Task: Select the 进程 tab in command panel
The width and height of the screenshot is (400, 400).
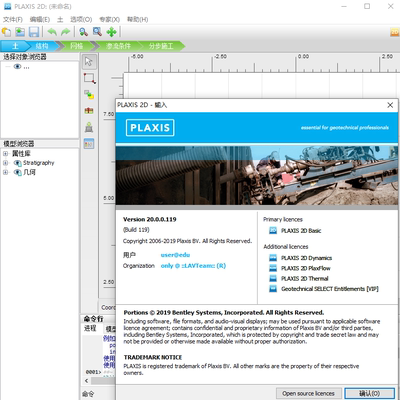Action: [x=90, y=328]
